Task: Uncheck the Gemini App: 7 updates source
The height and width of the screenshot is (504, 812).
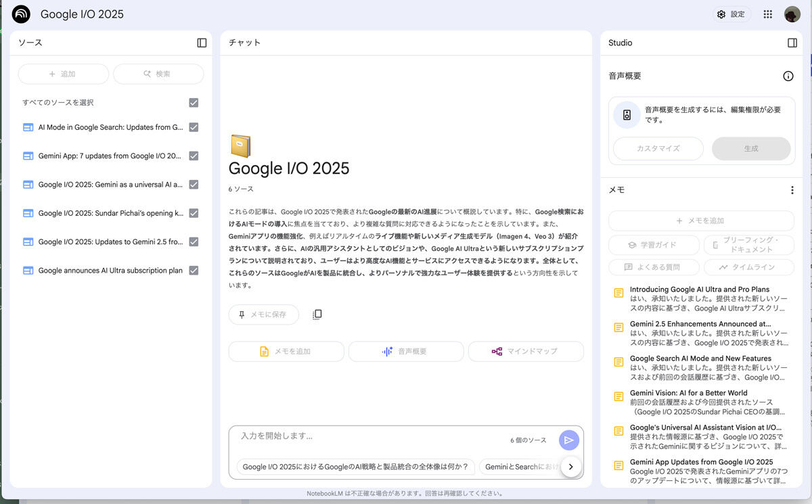Action: (194, 156)
